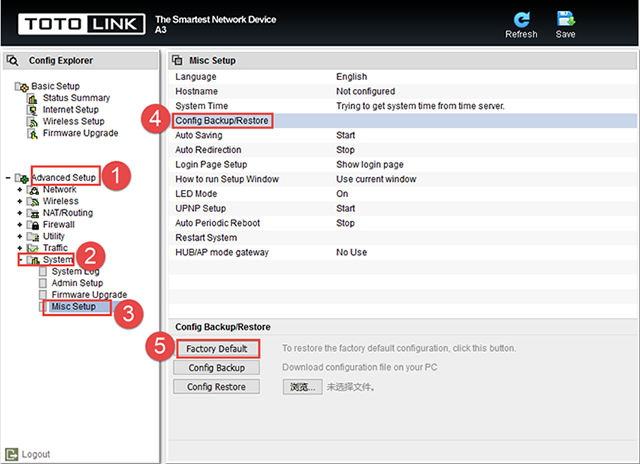This screenshot has width=640, height=464.
Task: Select the HUB/AP mode gateway row
Action: pyautogui.click(x=402, y=253)
